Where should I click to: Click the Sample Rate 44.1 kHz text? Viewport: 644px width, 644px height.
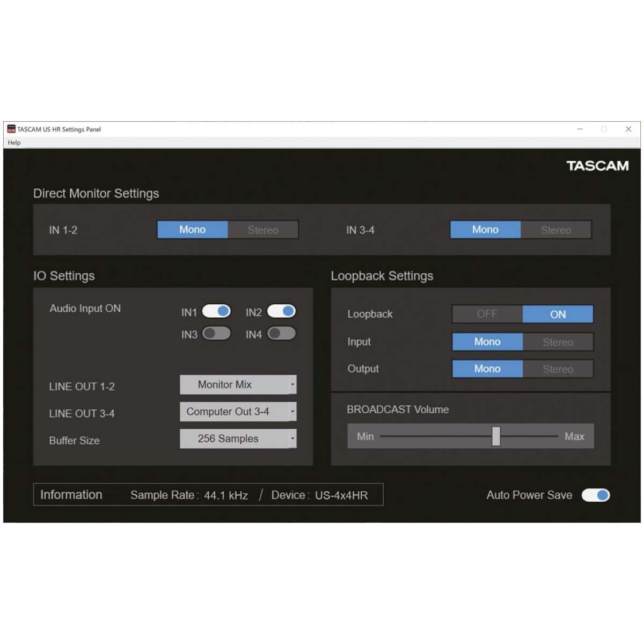pyautogui.click(x=189, y=495)
